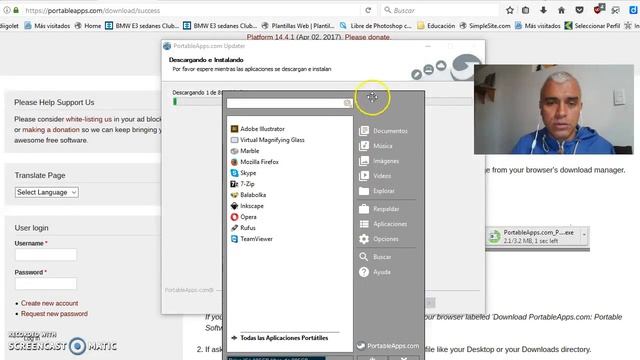
Task: Open the red shield extension icon
Action: pyautogui.click(x=598, y=9)
